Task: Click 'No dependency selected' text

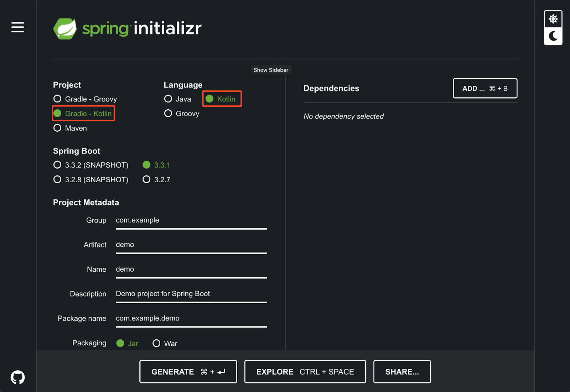Action: click(343, 116)
